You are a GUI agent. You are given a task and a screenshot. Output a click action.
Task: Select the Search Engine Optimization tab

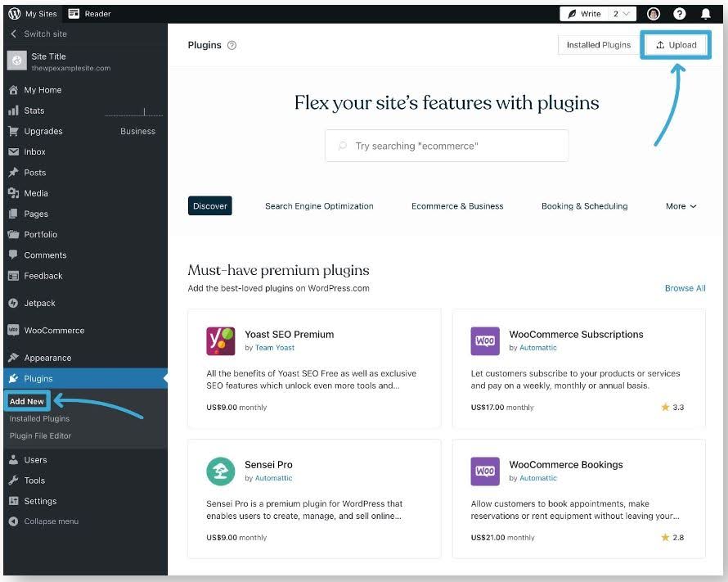point(319,206)
